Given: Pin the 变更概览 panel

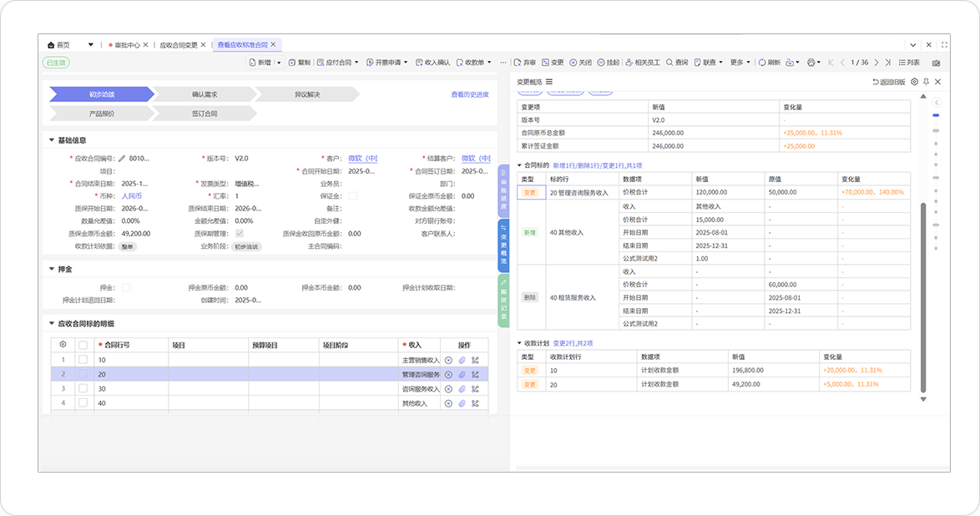Looking at the screenshot, I should click(x=926, y=82).
